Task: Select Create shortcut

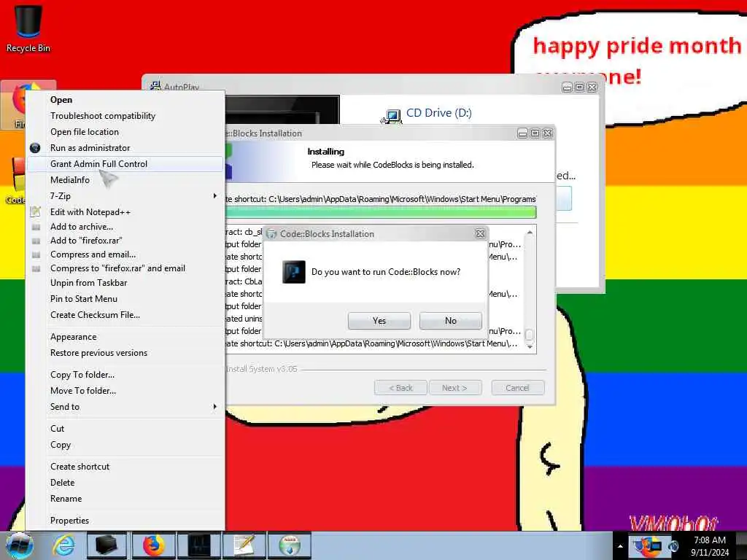Action: pyautogui.click(x=125, y=467)
